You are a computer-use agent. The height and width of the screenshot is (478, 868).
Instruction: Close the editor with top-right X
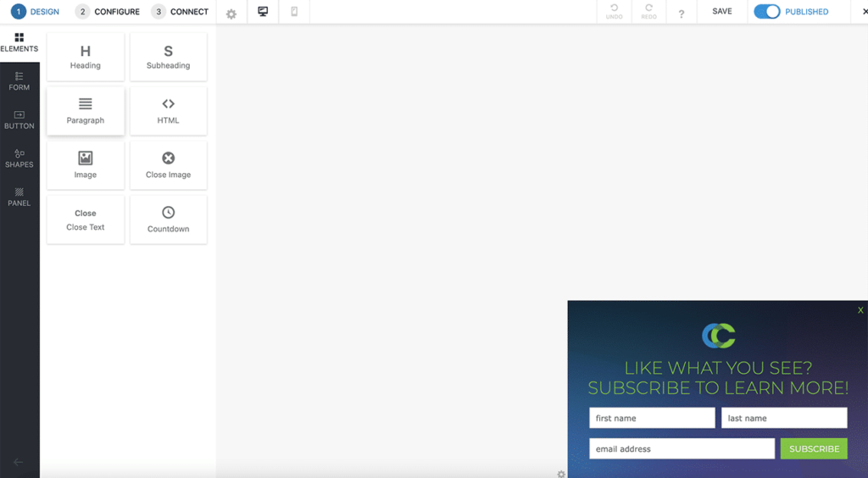pos(865,12)
